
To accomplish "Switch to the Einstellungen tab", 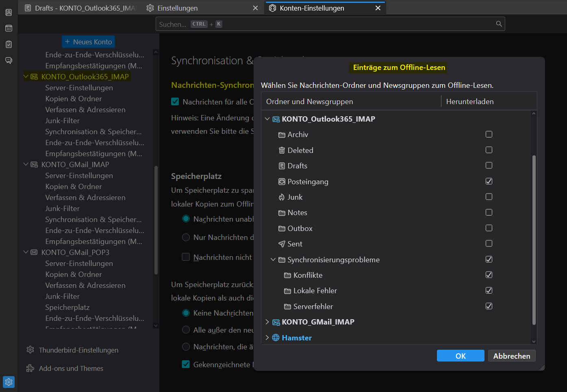I will click(x=177, y=8).
